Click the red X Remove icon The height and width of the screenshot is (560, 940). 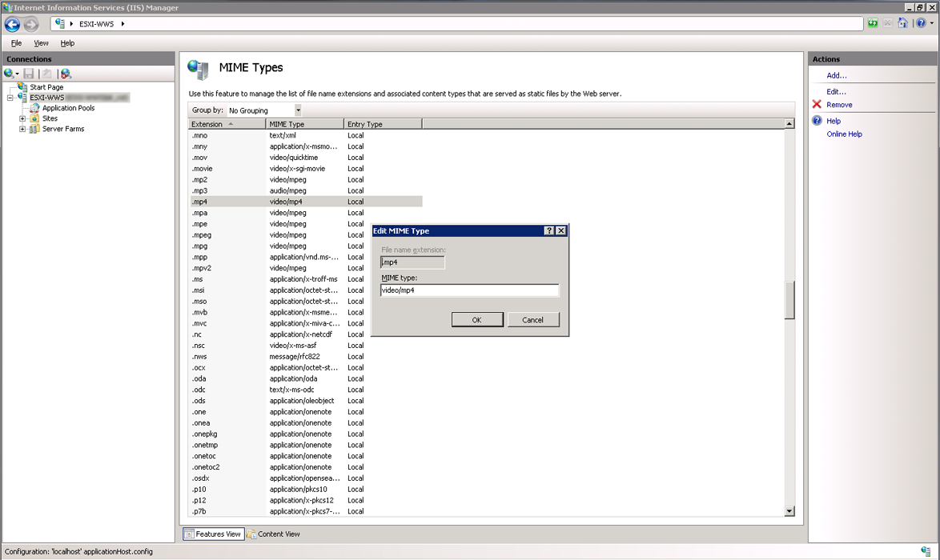[x=817, y=104]
